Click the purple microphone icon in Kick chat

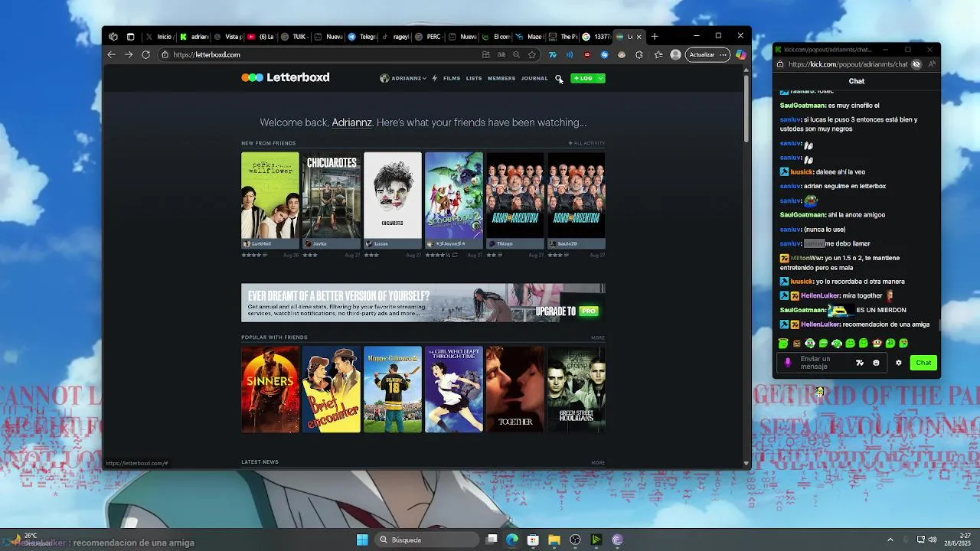click(x=788, y=363)
